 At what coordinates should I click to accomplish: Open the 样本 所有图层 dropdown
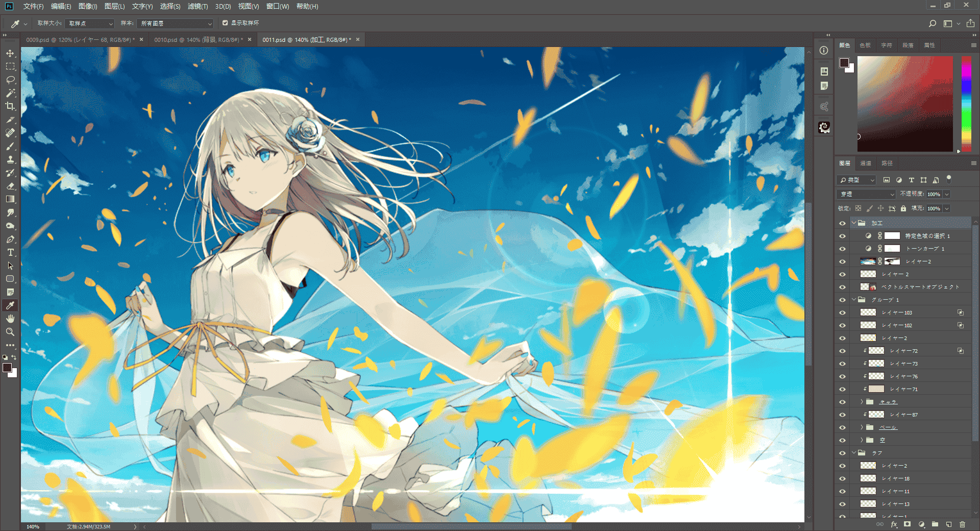pyautogui.click(x=175, y=23)
